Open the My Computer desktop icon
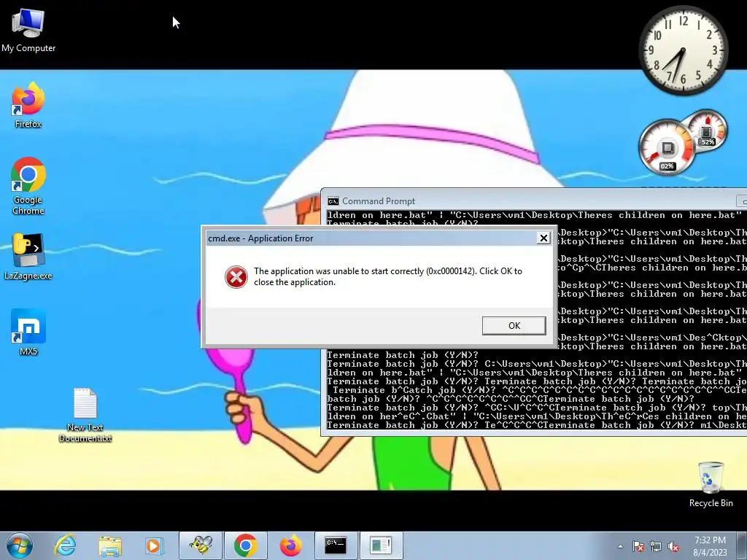 28,31
